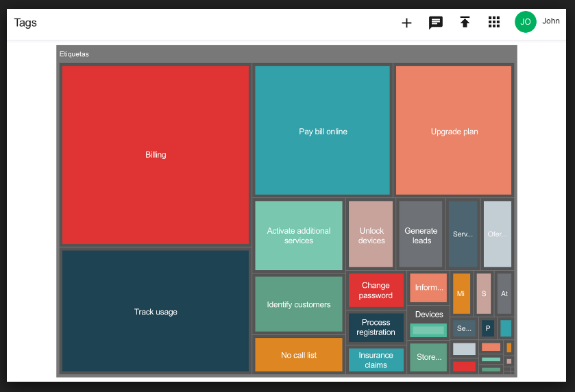Click the upload arrow icon
The width and height of the screenshot is (575, 392).
[x=465, y=23]
